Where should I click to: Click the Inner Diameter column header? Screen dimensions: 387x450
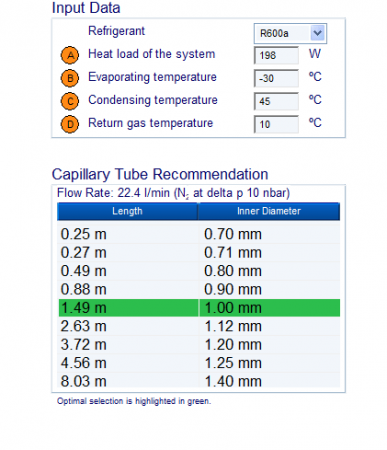tap(269, 211)
